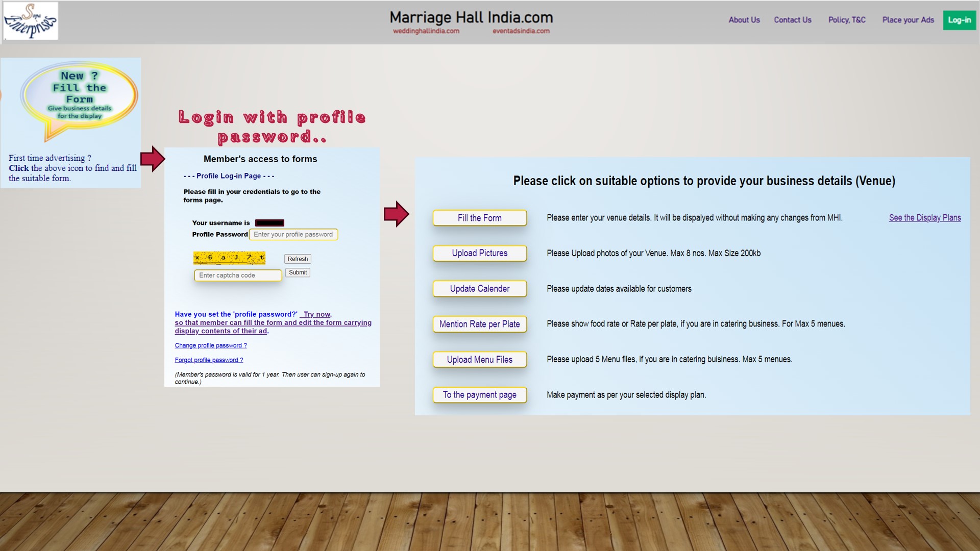Image resolution: width=980 pixels, height=551 pixels.
Task: Click Mention Rate per Plate button
Action: pos(479,324)
